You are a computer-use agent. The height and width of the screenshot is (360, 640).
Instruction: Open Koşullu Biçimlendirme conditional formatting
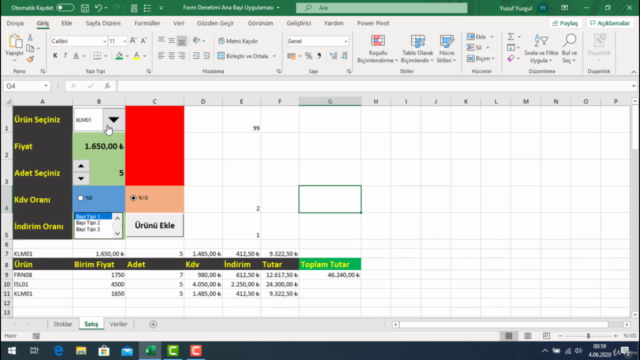pos(378,49)
